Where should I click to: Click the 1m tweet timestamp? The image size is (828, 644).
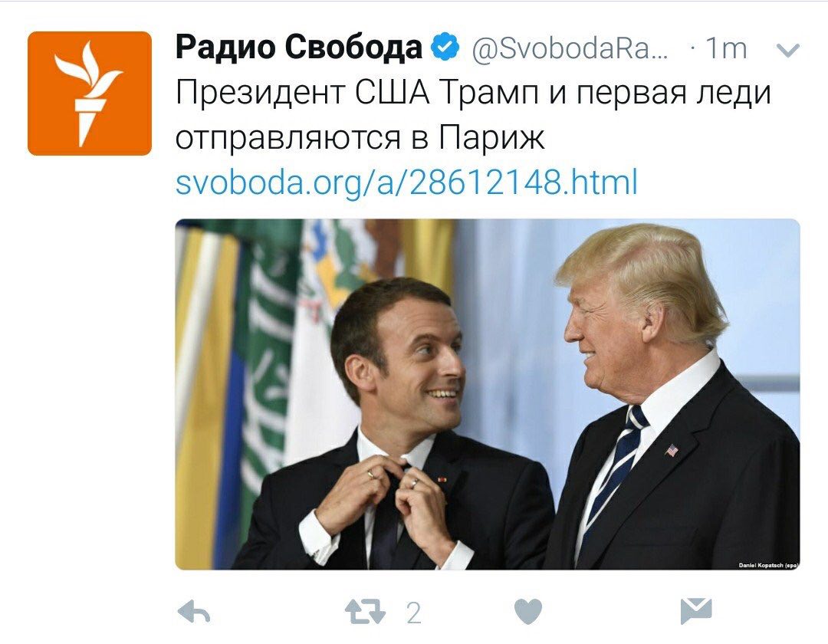coord(726,48)
